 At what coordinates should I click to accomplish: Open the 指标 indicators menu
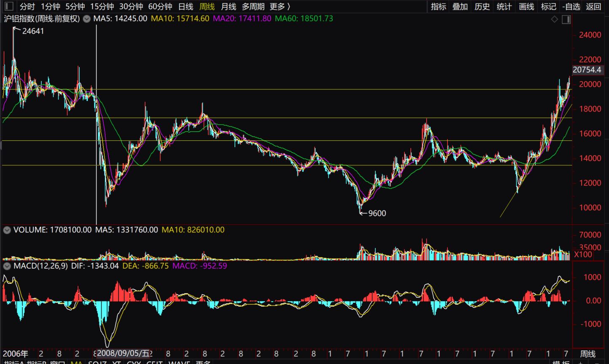pyautogui.click(x=438, y=6)
